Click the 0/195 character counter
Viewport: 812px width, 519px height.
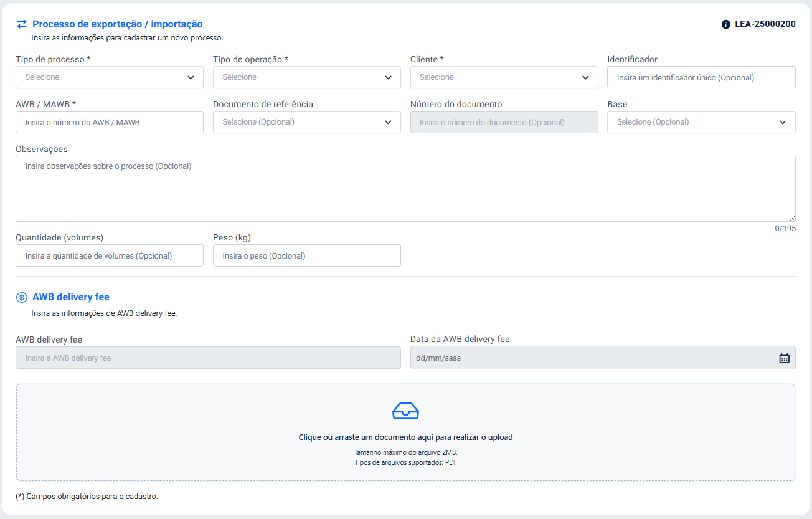785,229
